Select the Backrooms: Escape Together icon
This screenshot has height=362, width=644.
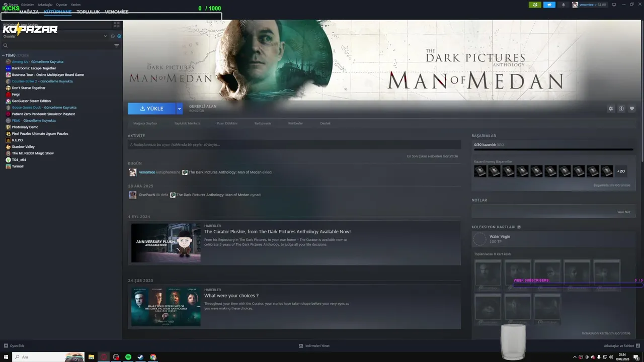point(8,68)
